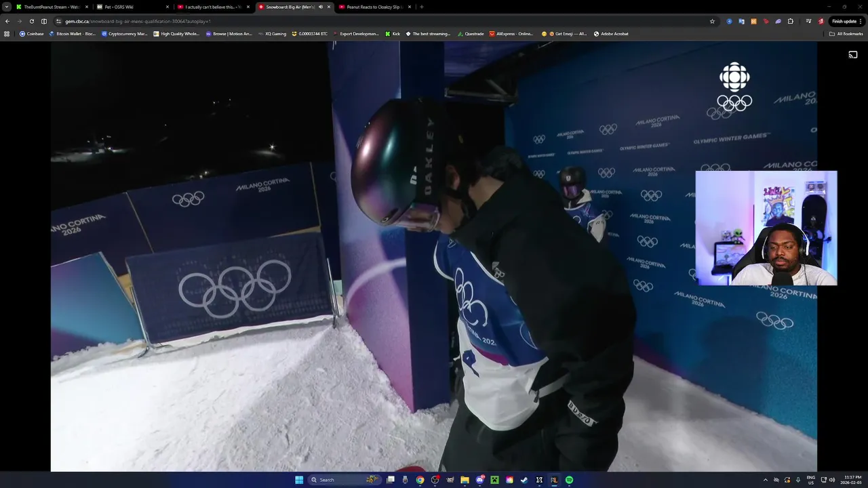This screenshot has height=488, width=868.
Task: Select the Snowboard: Big Air tab
Action: pyautogui.click(x=293, y=7)
